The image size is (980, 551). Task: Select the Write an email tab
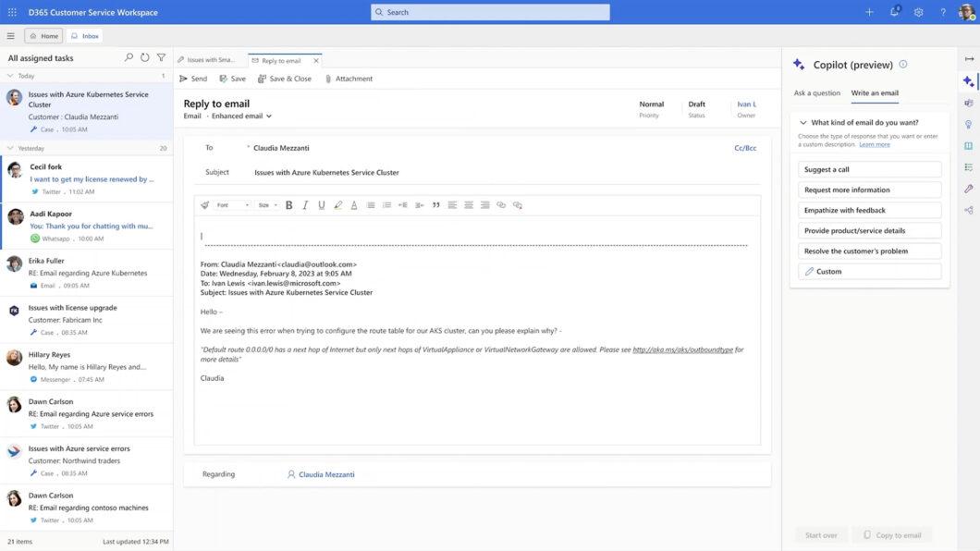tap(875, 93)
